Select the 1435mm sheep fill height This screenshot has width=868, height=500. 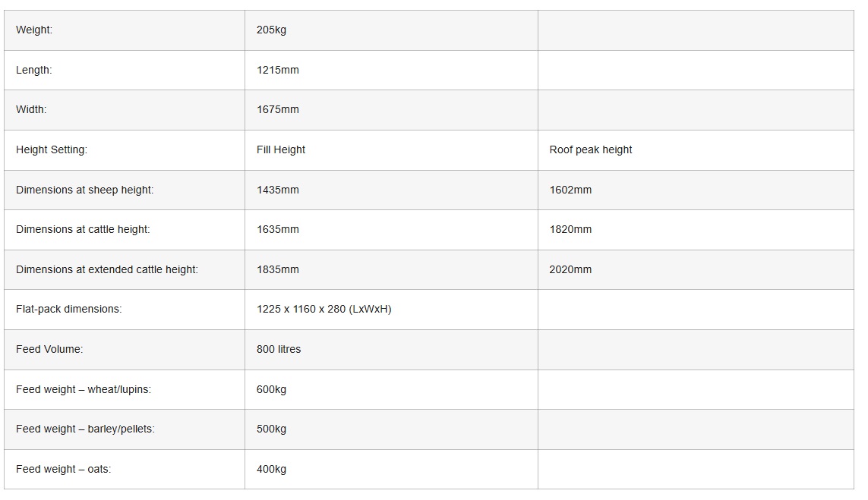tap(278, 190)
